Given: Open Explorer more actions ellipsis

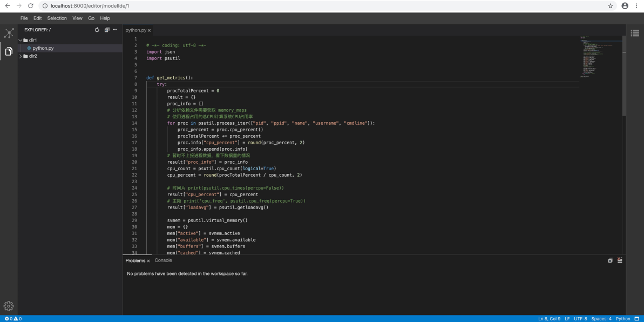Looking at the screenshot, I should click(114, 30).
